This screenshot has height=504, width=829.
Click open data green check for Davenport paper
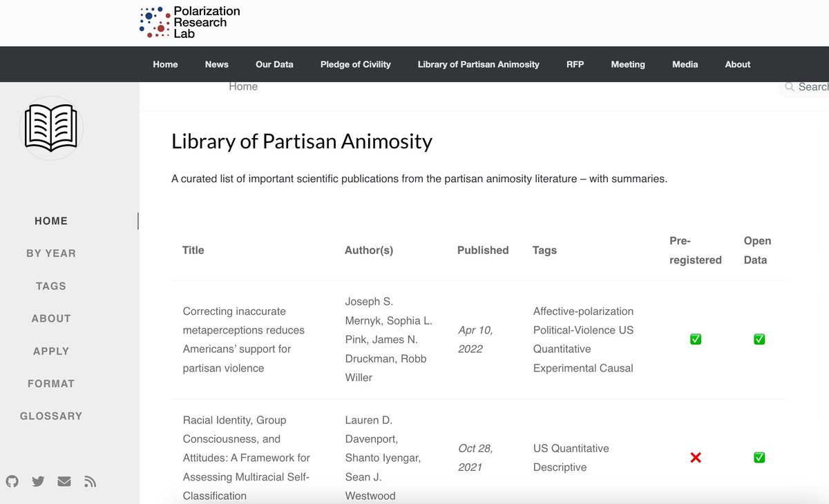pos(759,458)
